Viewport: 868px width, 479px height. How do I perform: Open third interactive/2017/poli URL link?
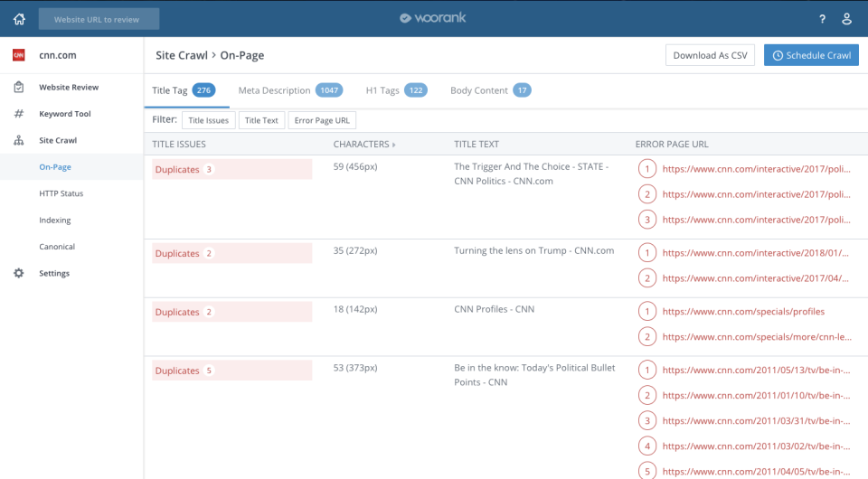click(x=756, y=220)
